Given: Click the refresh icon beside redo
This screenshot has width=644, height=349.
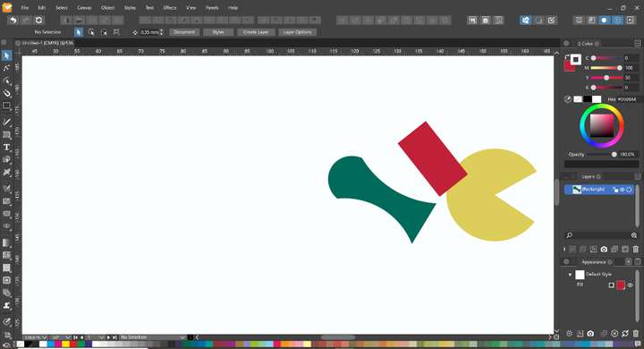Looking at the screenshot, I should click(38, 21).
